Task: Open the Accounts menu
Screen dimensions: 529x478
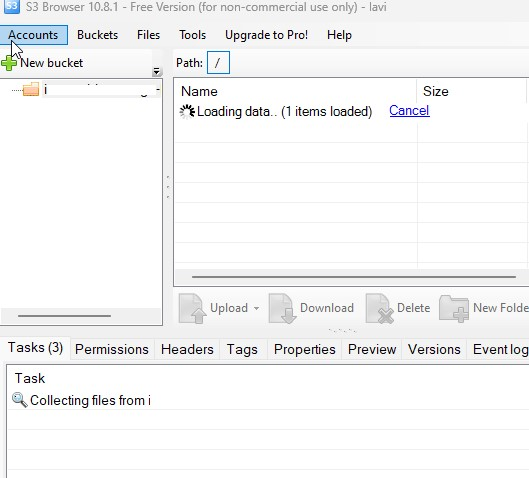Action: coord(33,35)
